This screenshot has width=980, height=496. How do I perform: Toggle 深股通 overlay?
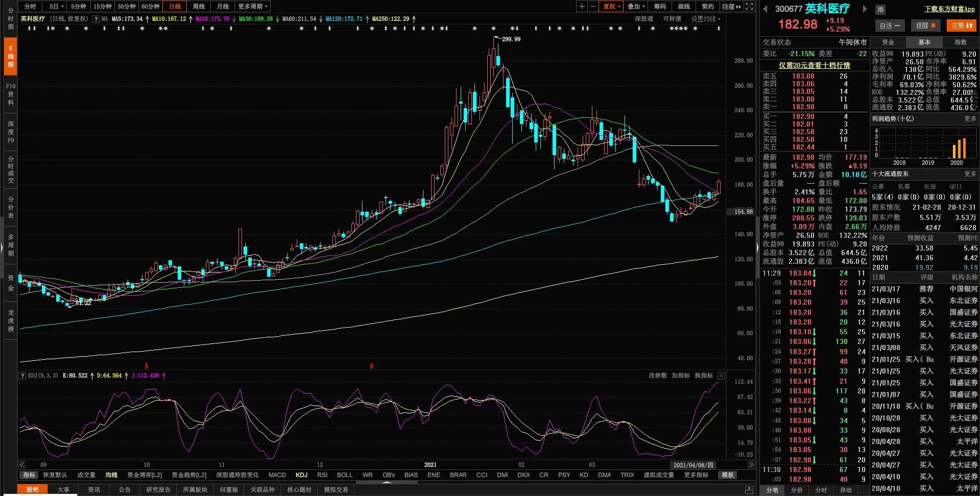(644, 19)
